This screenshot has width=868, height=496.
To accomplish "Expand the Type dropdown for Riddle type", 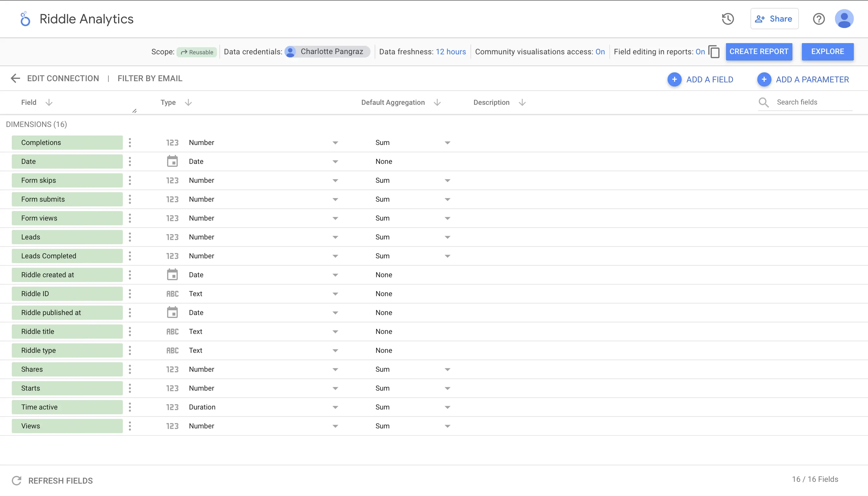I will click(335, 350).
